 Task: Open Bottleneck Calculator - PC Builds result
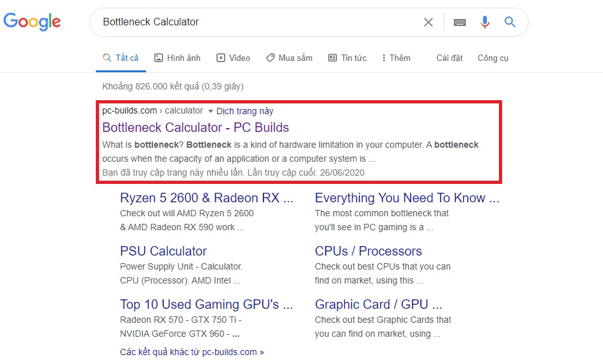pos(195,127)
